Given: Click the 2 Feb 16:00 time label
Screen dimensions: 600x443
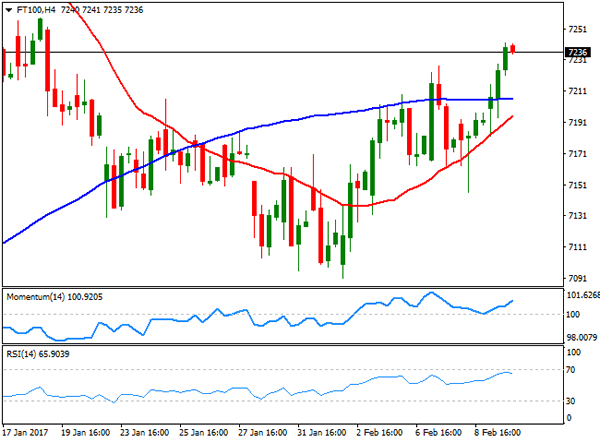Looking at the screenshot, I should tap(380, 433).
